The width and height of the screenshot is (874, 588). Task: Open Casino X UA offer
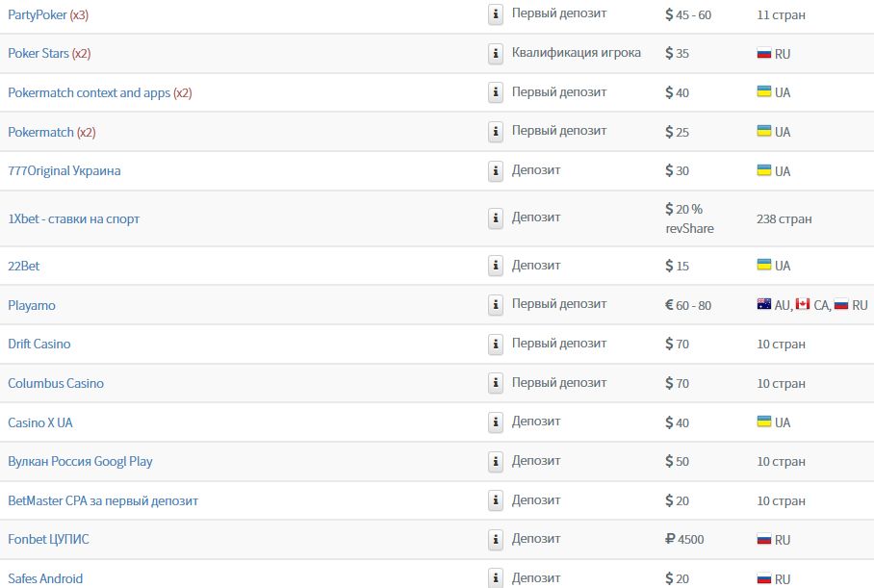(40, 422)
